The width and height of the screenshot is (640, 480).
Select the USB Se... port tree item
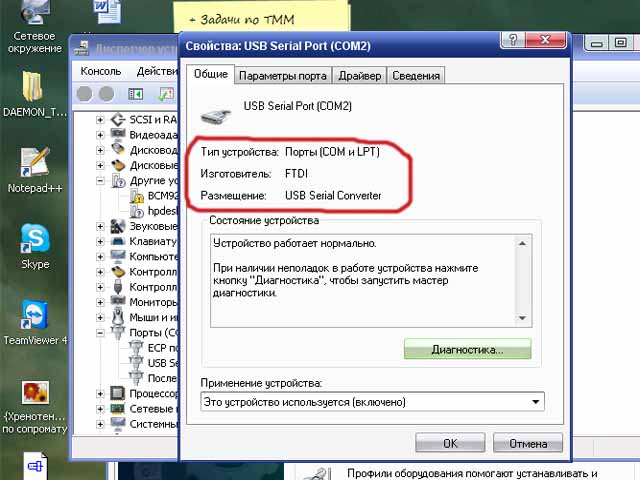(x=154, y=363)
